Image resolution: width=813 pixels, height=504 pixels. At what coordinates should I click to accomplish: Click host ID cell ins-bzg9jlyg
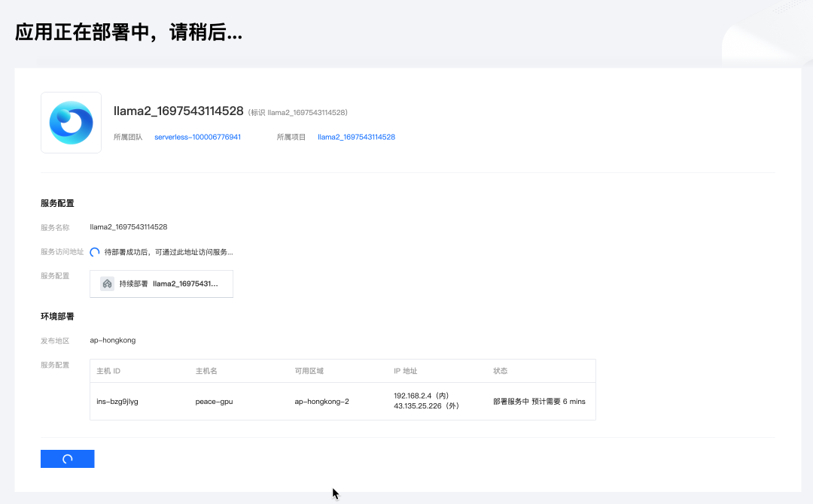click(x=117, y=402)
